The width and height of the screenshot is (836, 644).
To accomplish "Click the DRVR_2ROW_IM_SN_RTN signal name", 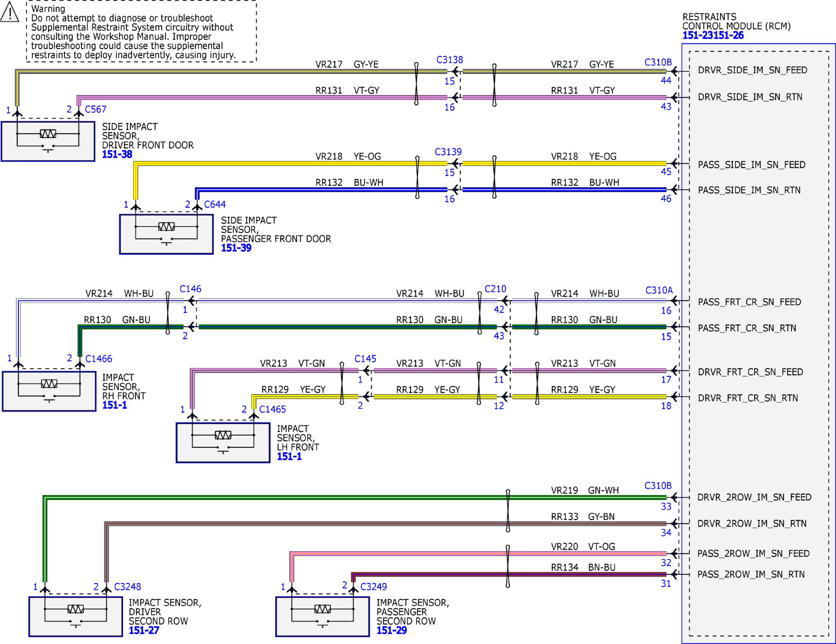I will [x=752, y=524].
